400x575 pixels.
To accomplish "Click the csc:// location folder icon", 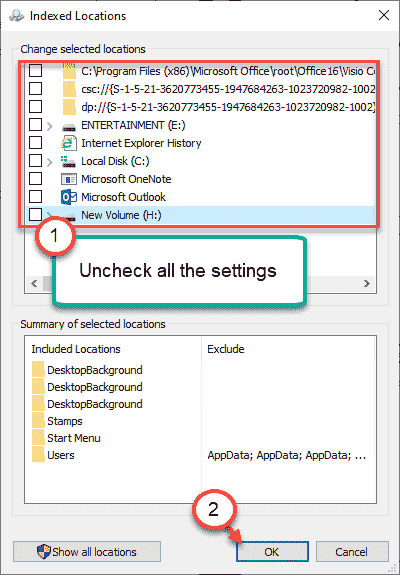I will click(x=69, y=89).
